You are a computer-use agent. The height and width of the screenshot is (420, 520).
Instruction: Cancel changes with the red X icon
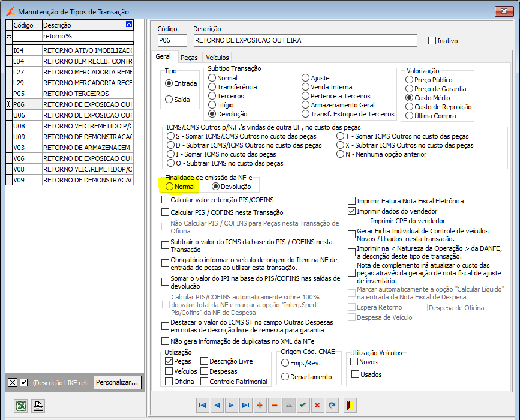(317, 405)
